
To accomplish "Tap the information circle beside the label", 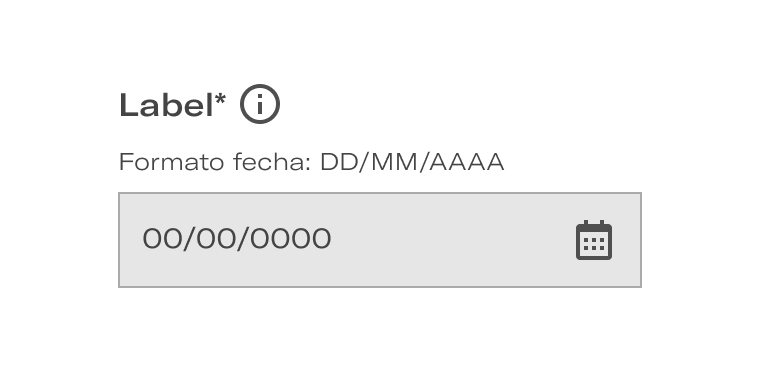I will click(x=260, y=104).
